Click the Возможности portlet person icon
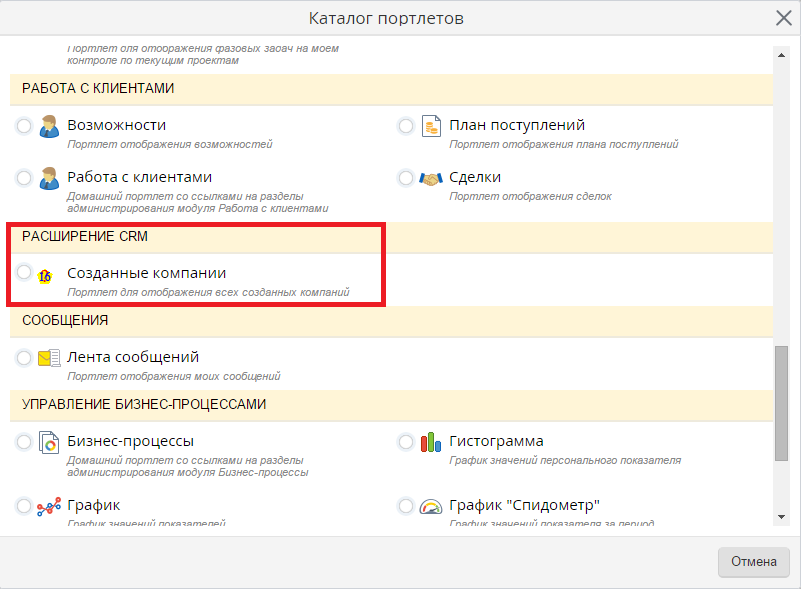801x589 pixels. [x=49, y=127]
